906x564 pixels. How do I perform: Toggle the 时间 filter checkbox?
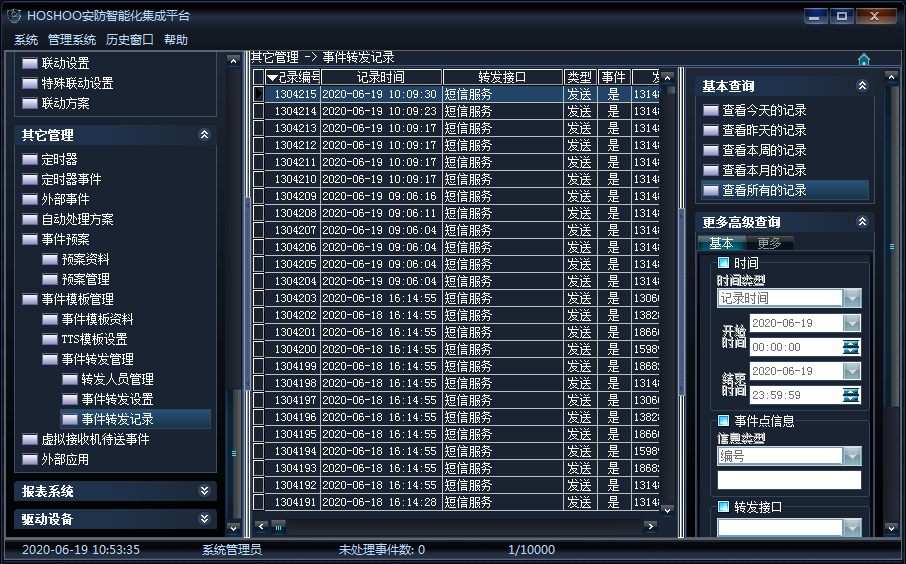(724, 263)
